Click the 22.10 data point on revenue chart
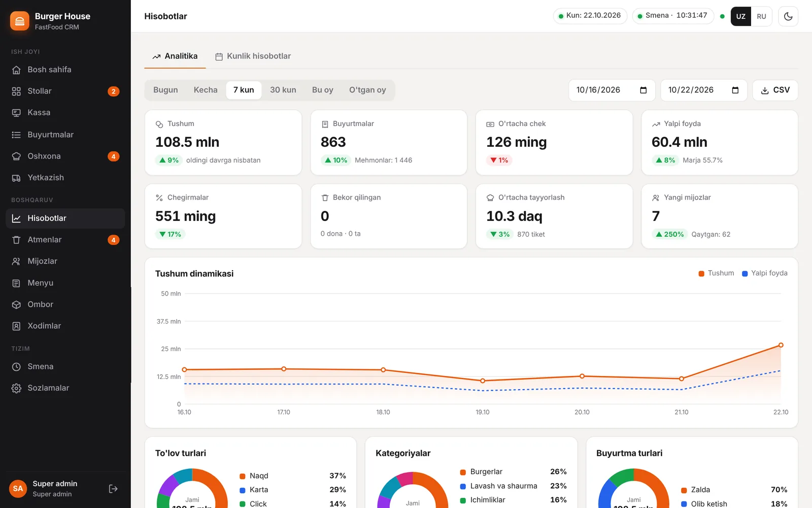 [x=781, y=345]
